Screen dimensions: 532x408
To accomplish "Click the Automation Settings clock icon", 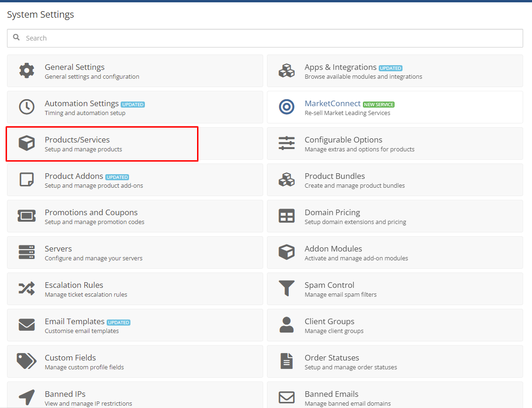I will coord(27,107).
